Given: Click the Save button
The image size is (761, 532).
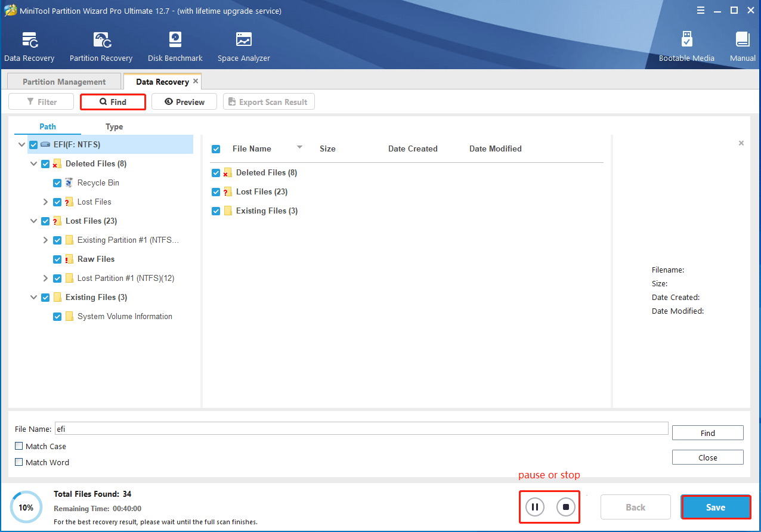Looking at the screenshot, I should [716, 508].
